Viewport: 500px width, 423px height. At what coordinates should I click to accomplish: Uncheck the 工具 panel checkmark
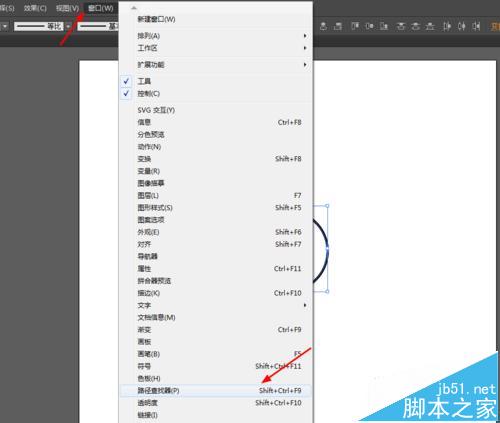click(x=126, y=81)
